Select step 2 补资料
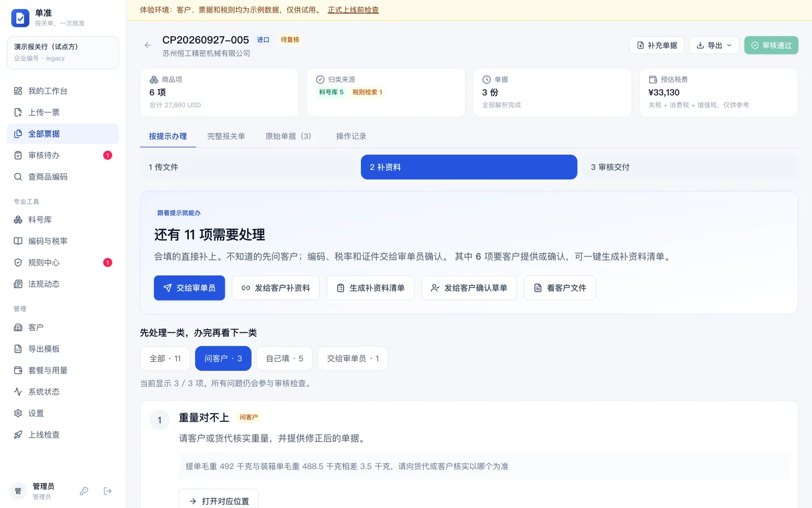812x508 pixels. point(469,167)
